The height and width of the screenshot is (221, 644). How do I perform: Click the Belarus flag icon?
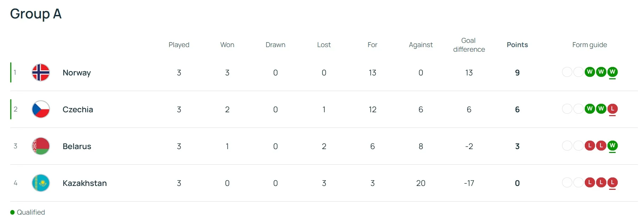pyautogui.click(x=41, y=146)
